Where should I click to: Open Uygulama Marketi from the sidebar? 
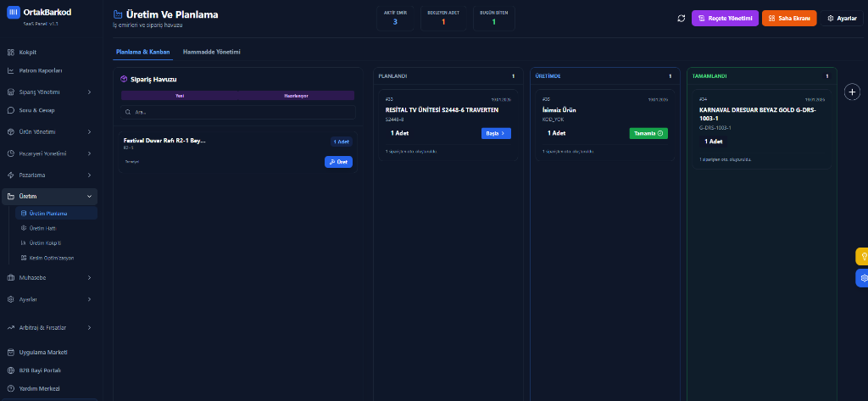[43, 352]
